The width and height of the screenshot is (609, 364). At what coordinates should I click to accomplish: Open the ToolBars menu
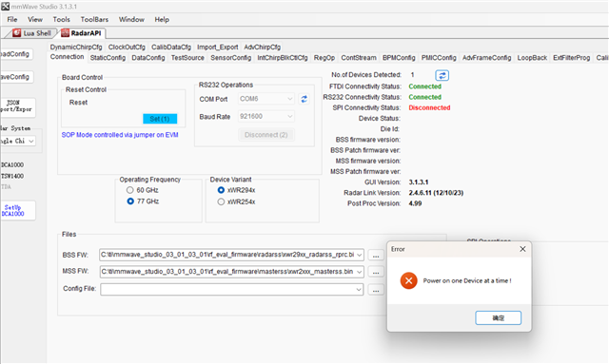pos(94,19)
